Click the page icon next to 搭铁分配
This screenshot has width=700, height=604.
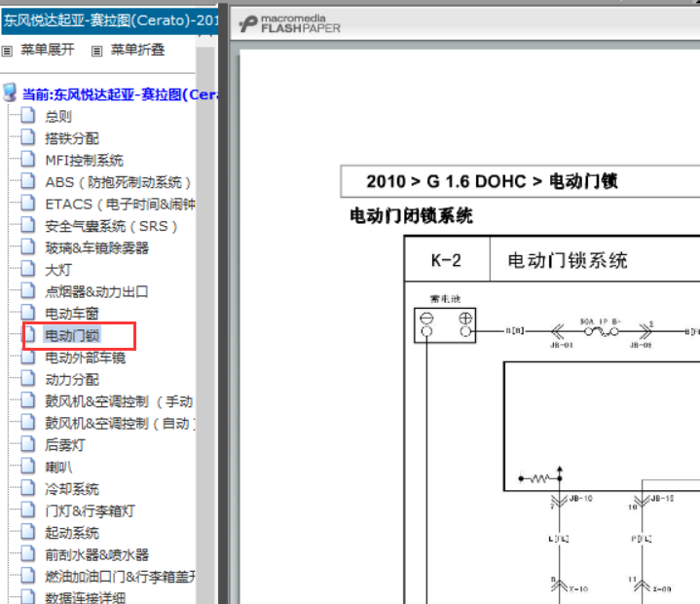(28, 137)
